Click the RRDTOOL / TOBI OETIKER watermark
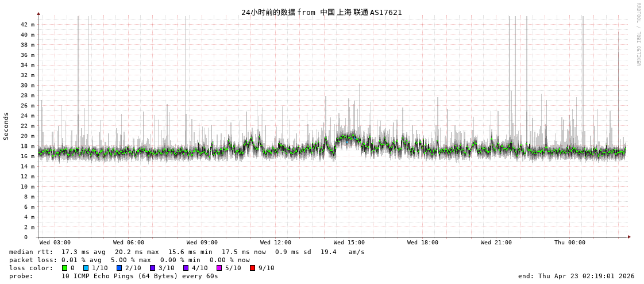The image size is (644, 284). [x=638, y=34]
